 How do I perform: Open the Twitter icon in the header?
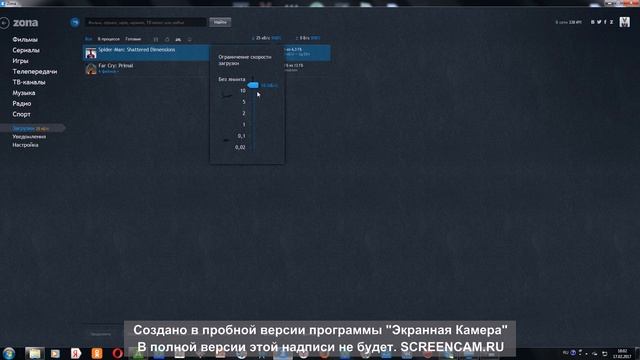[x=599, y=22]
